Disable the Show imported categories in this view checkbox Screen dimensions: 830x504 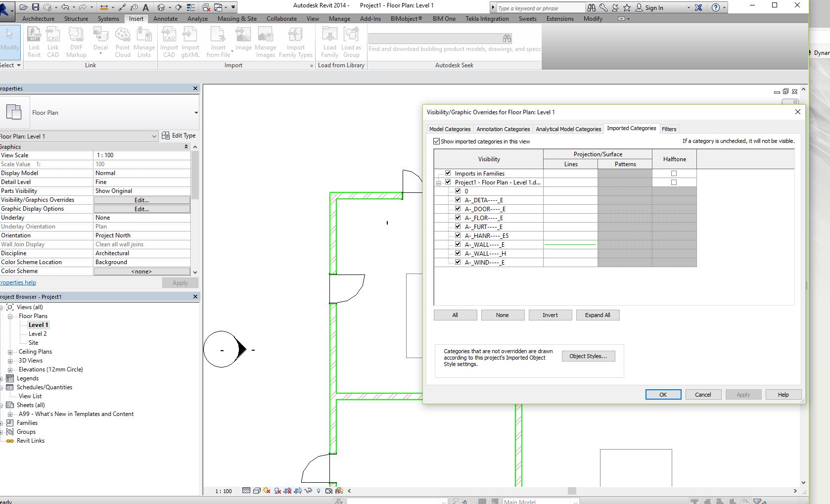[437, 141]
